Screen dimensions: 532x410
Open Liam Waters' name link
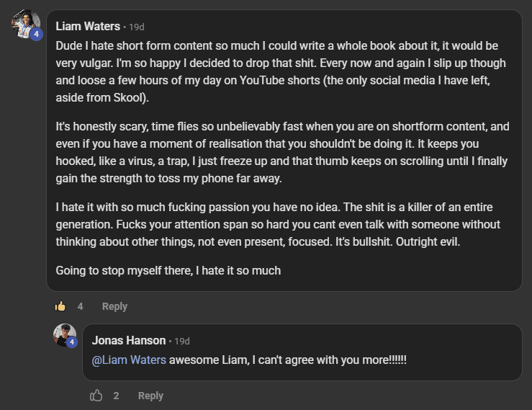coord(89,26)
